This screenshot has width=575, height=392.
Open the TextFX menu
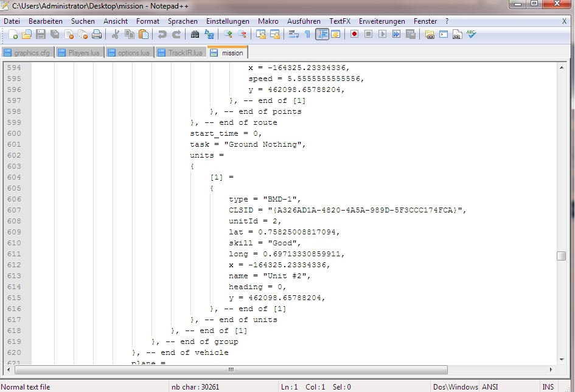pyautogui.click(x=340, y=21)
